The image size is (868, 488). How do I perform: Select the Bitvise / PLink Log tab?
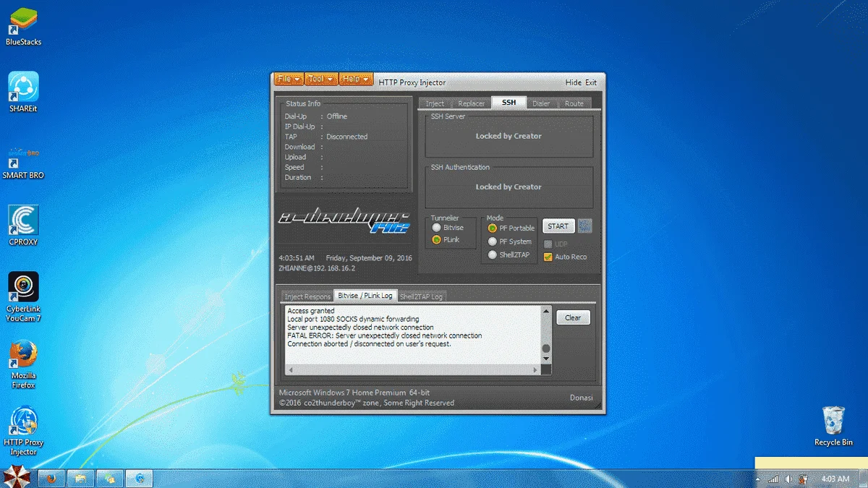[x=365, y=296]
